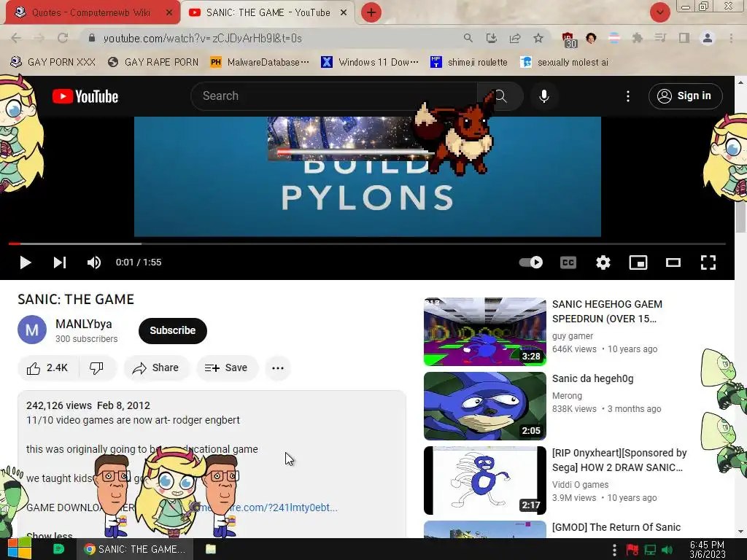Enter fullscreen mode in the video player
The image size is (747, 560).
point(708,262)
